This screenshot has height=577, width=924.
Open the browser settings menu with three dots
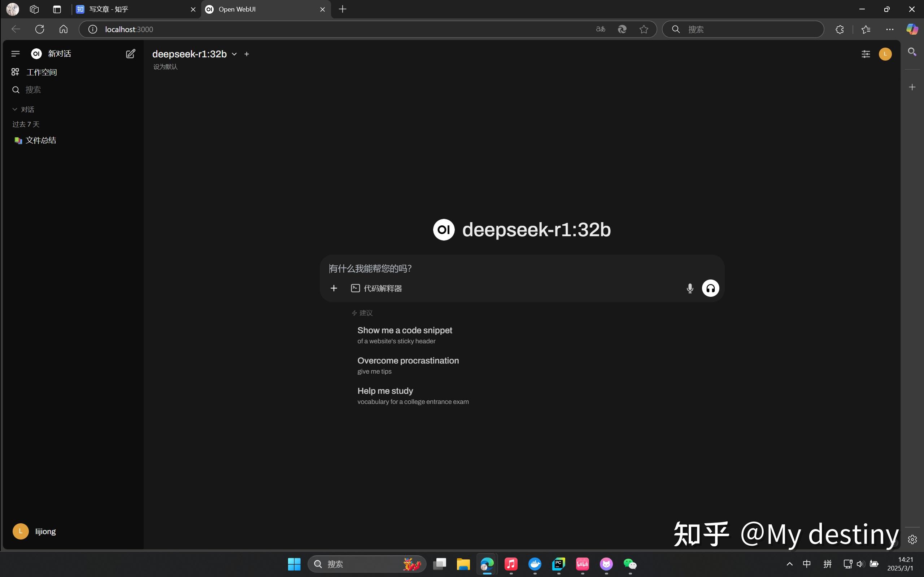coord(889,29)
